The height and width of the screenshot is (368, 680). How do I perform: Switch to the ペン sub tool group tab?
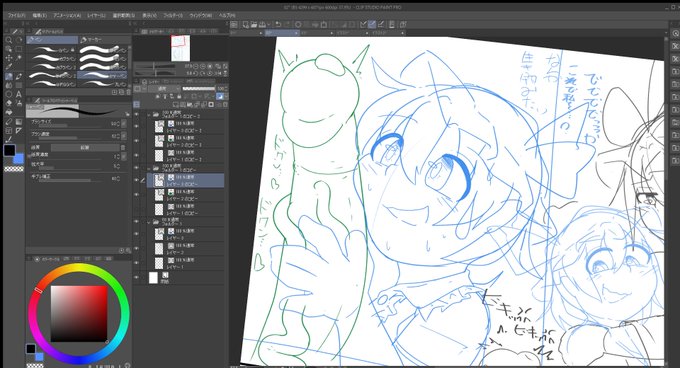[52, 39]
